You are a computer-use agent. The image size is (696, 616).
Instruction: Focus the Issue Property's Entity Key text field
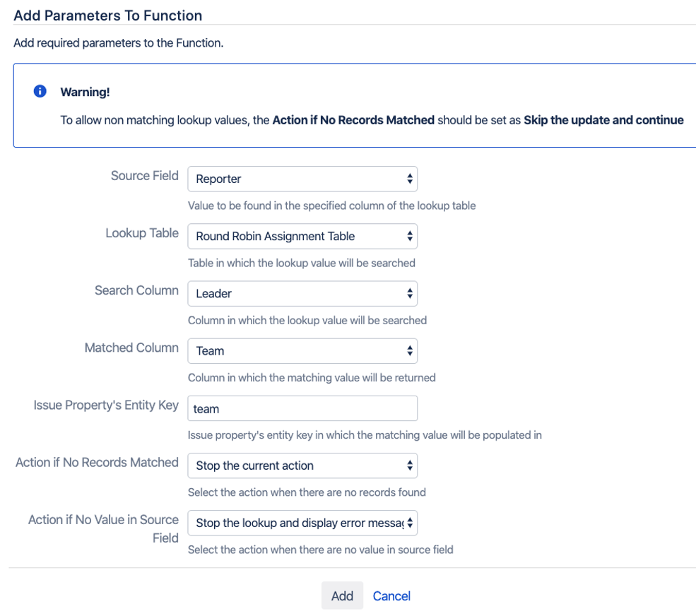[x=302, y=408]
